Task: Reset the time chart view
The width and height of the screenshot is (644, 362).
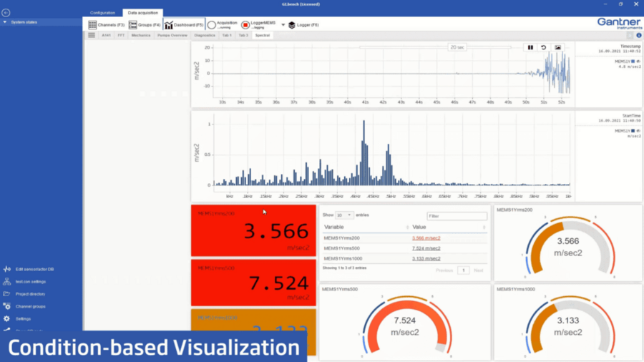Action: click(544, 48)
